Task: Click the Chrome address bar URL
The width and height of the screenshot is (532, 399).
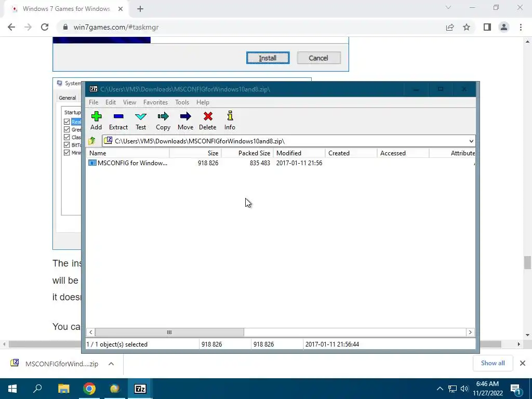Action: point(116,27)
